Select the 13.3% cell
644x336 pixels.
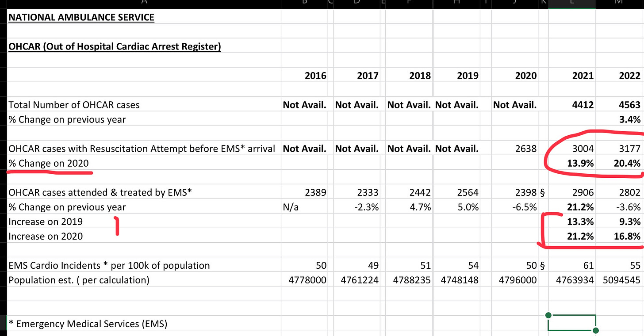(x=580, y=221)
